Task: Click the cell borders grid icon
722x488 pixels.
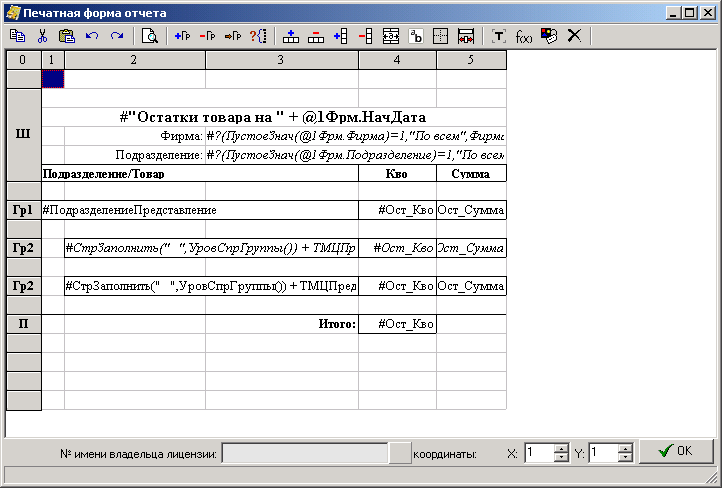Action: (x=441, y=36)
